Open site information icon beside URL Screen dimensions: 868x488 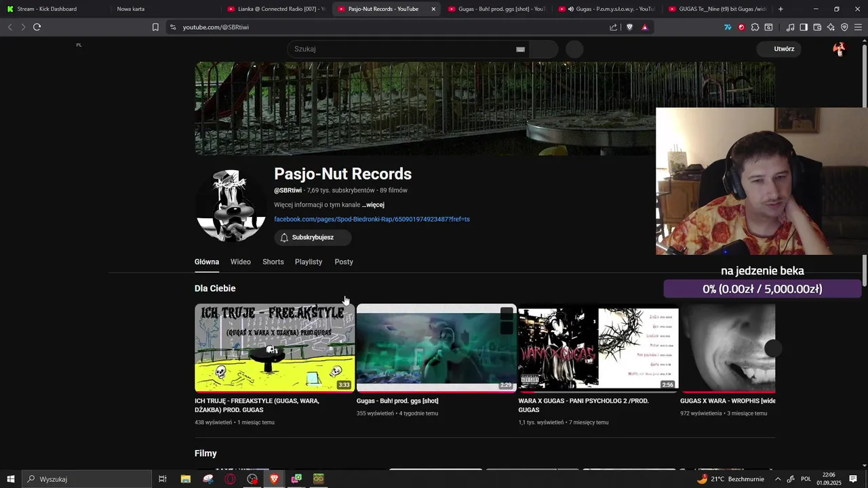[x=173, y=27]
